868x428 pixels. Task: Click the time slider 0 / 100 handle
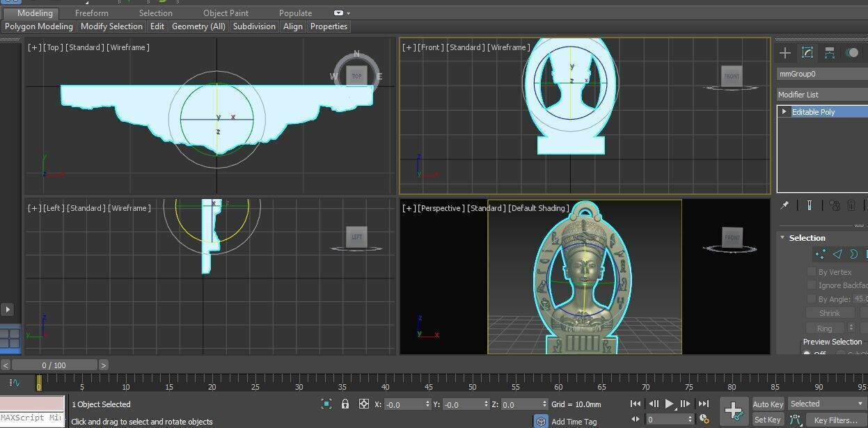(54, 365)
